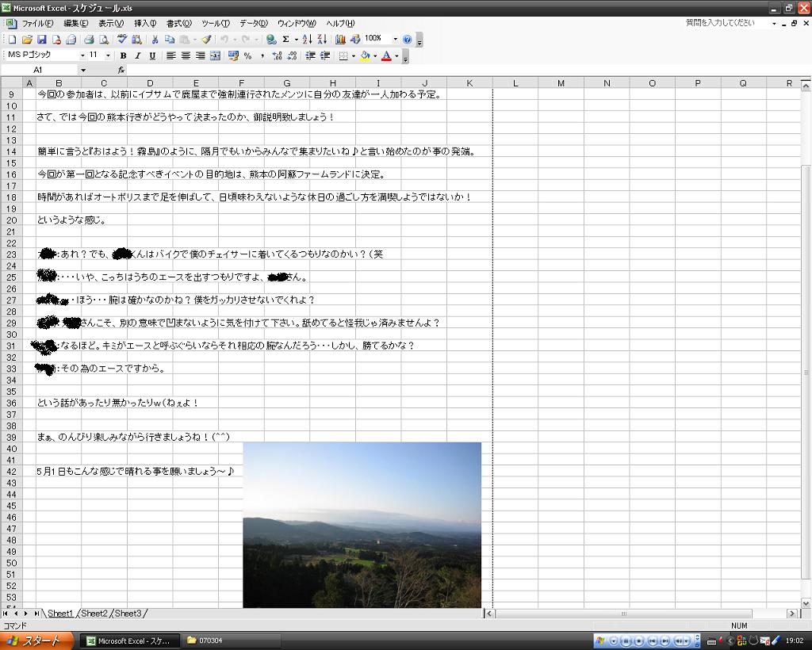
Task: Click the insert function fx button
Action: pyautogui.click(x=121, y=70)
